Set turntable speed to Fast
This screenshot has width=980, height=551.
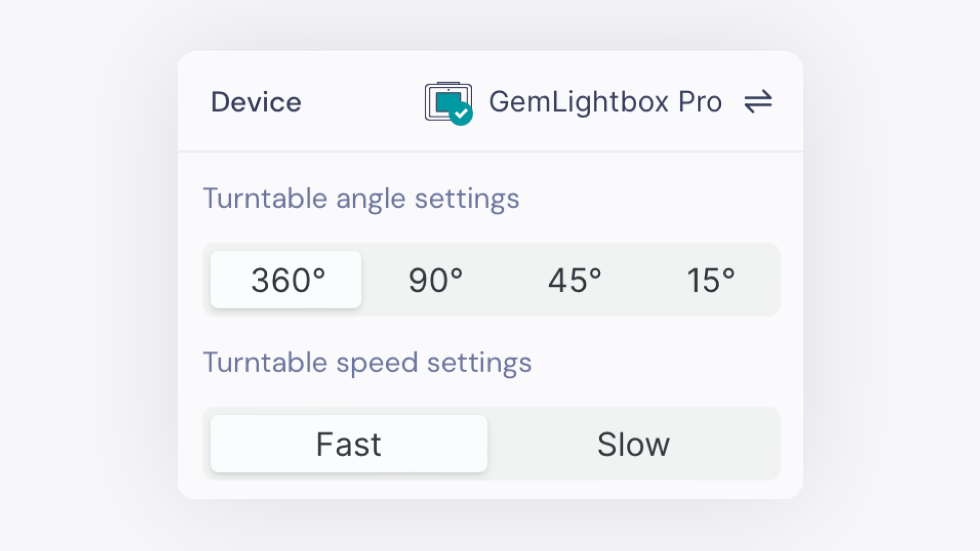[349, 443]
